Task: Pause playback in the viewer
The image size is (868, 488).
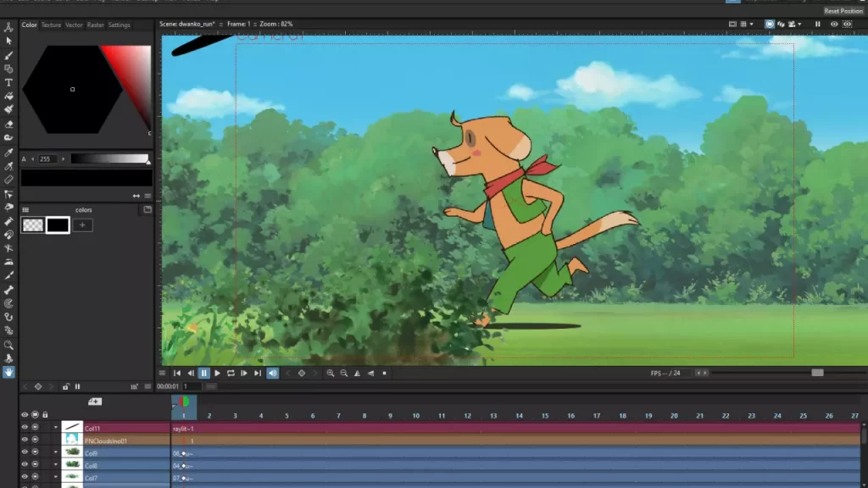Action: pyautogui.click(x=203, y=374)
